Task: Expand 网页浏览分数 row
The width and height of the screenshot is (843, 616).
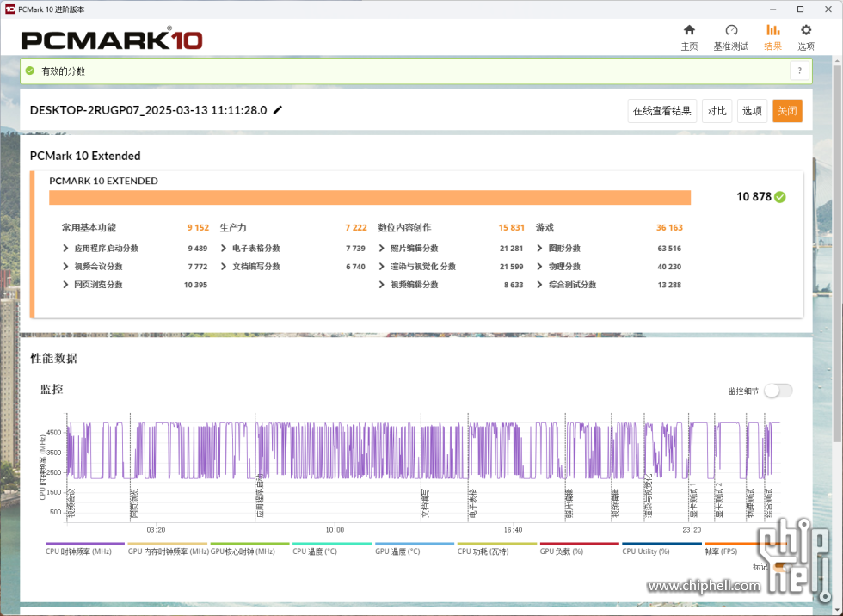Action: click(65, 285)
